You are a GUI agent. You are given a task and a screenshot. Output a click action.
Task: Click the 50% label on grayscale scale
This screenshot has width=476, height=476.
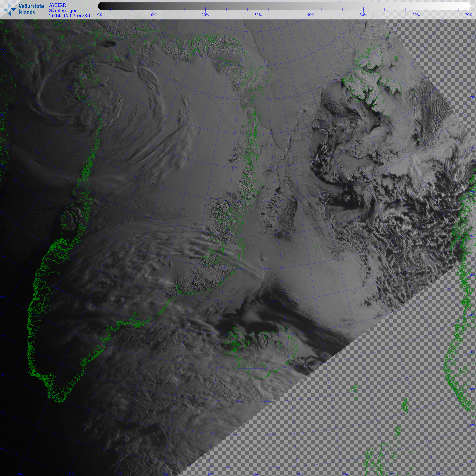(x=363, y=15)
